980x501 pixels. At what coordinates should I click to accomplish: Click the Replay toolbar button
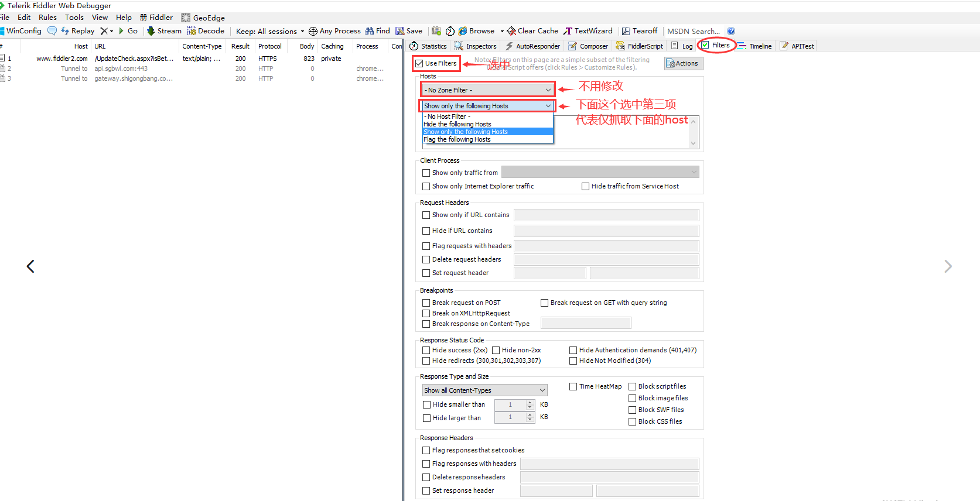[x=77, y=31]
